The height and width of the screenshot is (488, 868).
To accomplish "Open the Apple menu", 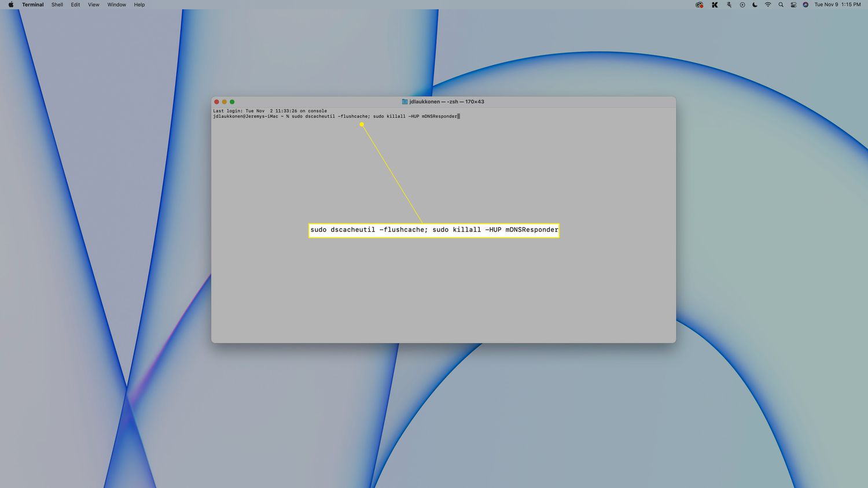I will click(10, 5).
